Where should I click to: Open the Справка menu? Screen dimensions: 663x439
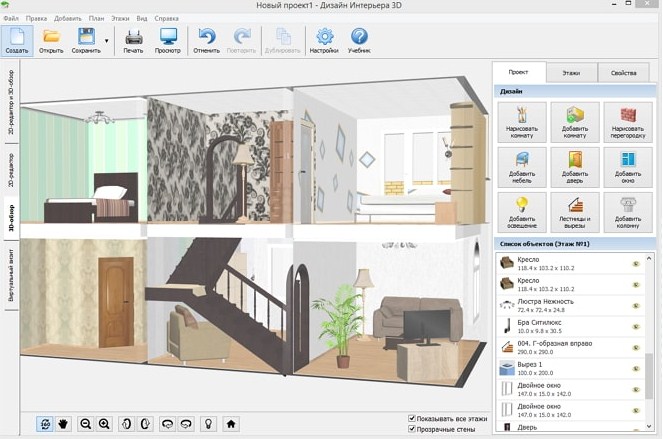pos(167,19)
